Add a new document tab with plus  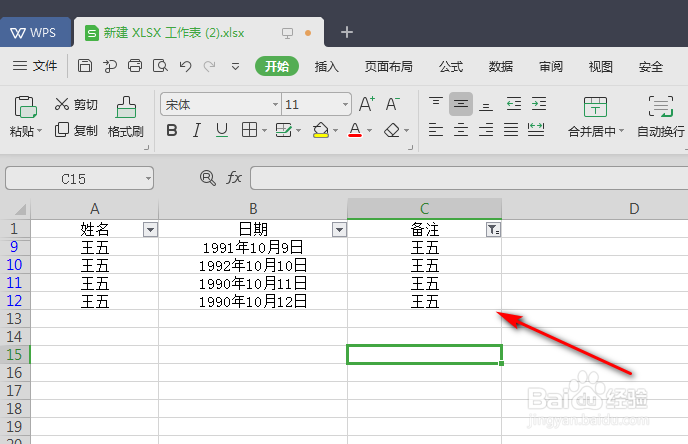[347, 32]
